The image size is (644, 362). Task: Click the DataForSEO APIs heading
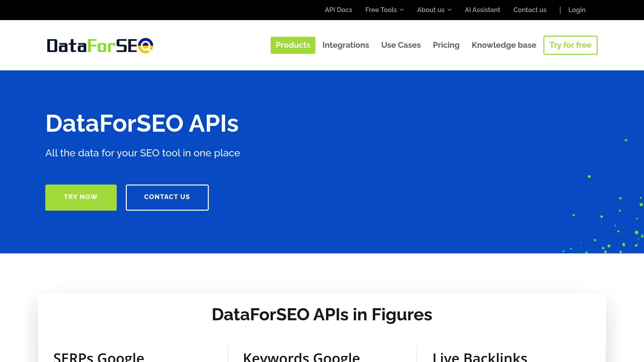pyautogui.click(x=142, y=123)
